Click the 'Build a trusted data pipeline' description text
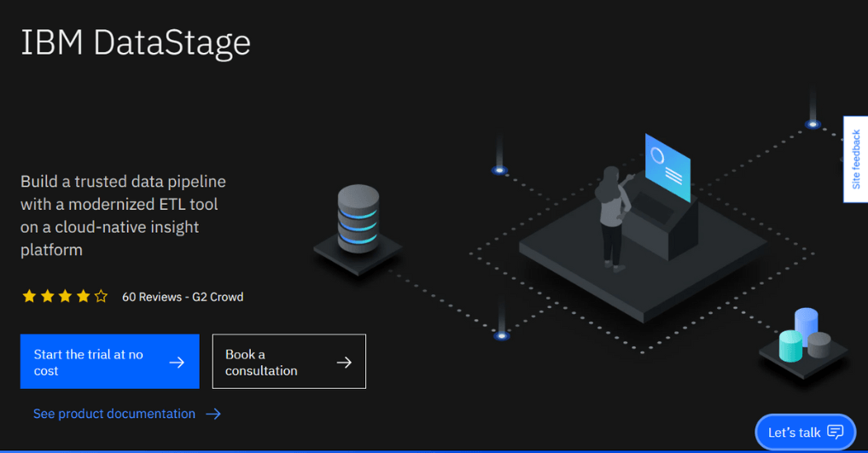This screenshot has height=453, width=868. (x=123, y=216)
